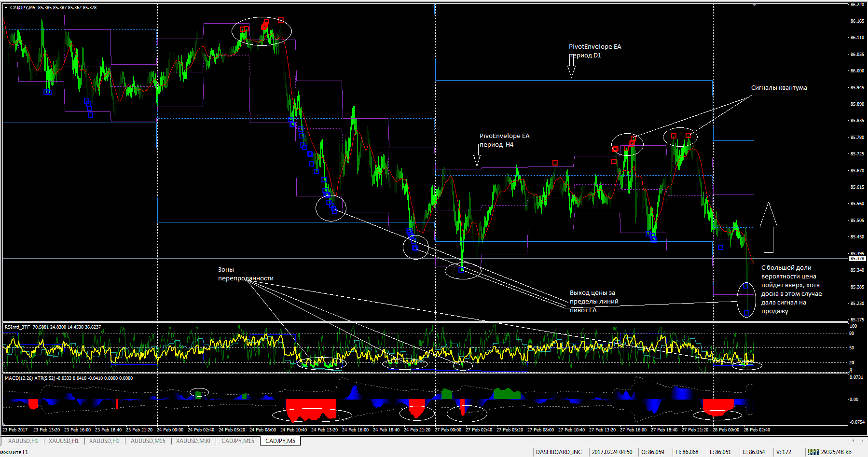
Task: Select the active CADJPY,M5 chart tab
Action: point(280,441)
